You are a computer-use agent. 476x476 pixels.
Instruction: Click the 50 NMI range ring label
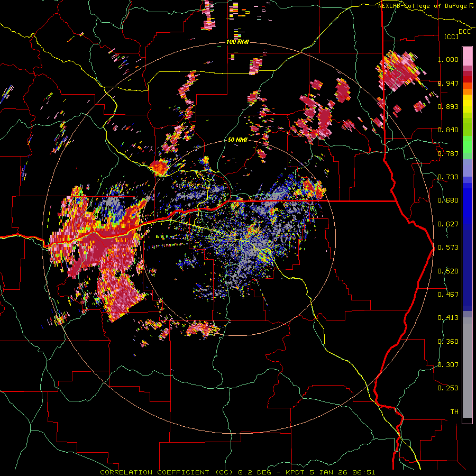click(237, 140)
